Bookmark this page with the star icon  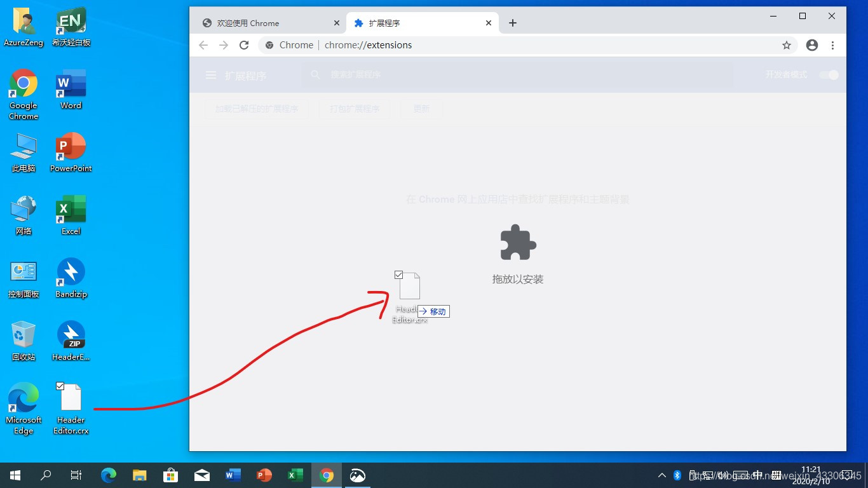787,45
